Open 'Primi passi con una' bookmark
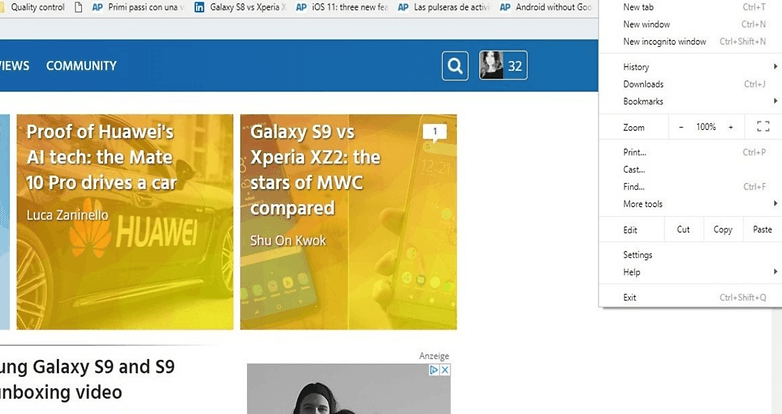Viewport: 782px width, 414px height. click(138, 7)
